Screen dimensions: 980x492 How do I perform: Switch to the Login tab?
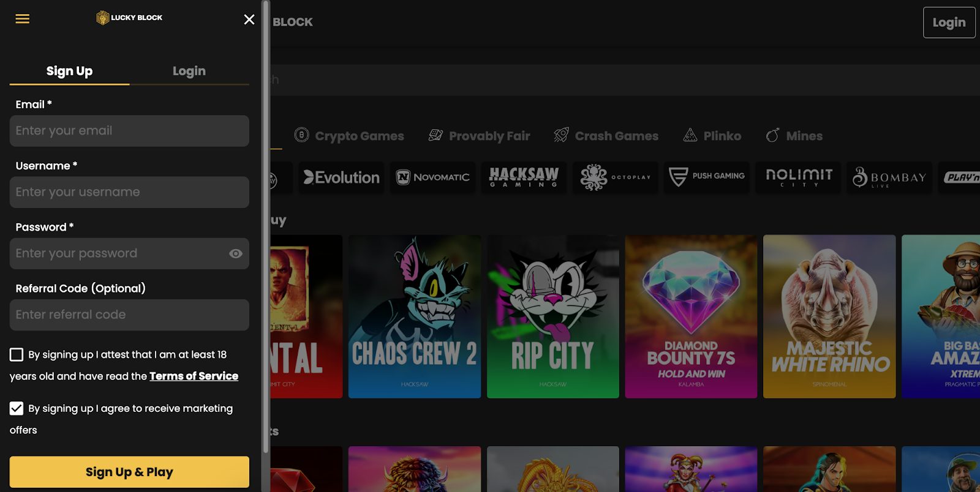(x=189, y=71)
